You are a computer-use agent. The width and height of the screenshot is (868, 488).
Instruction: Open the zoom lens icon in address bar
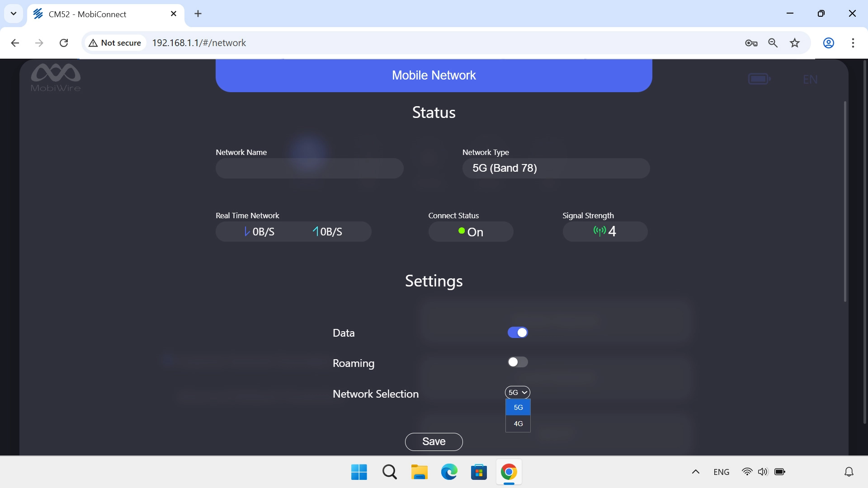click(x=773, y=43)
